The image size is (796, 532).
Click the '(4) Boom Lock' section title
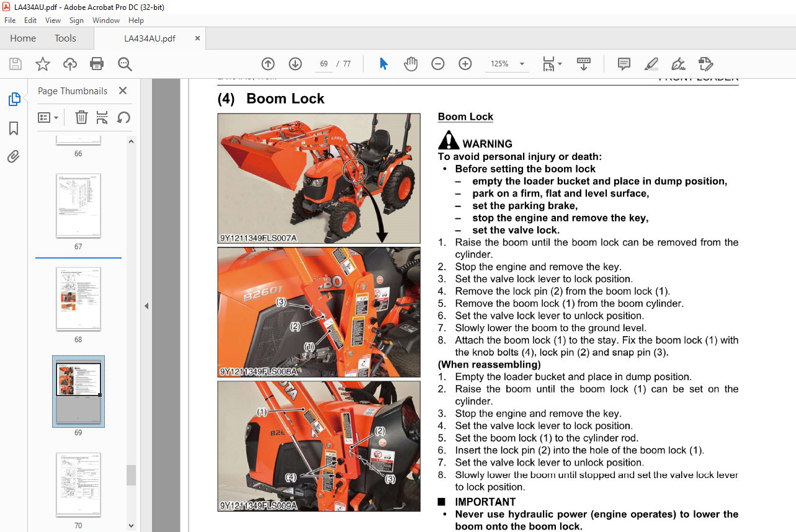coord(271,99)
